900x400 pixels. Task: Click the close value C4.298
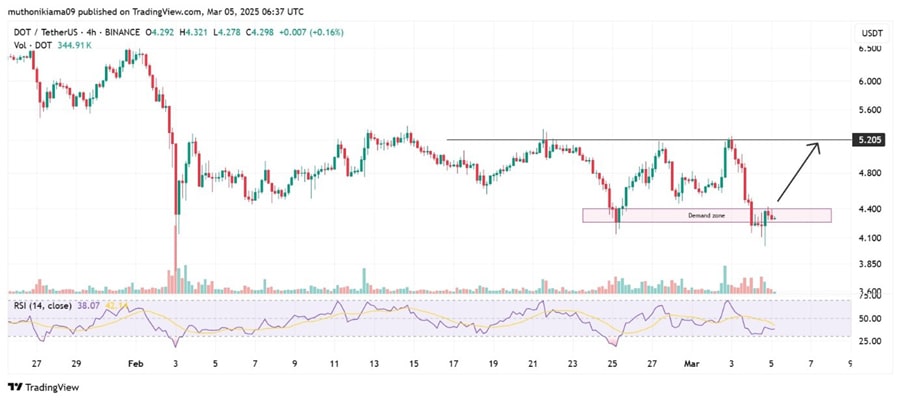(260, 33)
